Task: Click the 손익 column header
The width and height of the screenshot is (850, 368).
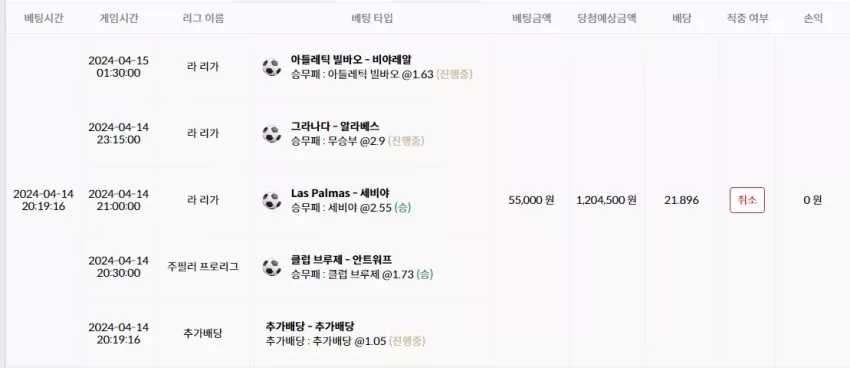Action: coord(813,18)
